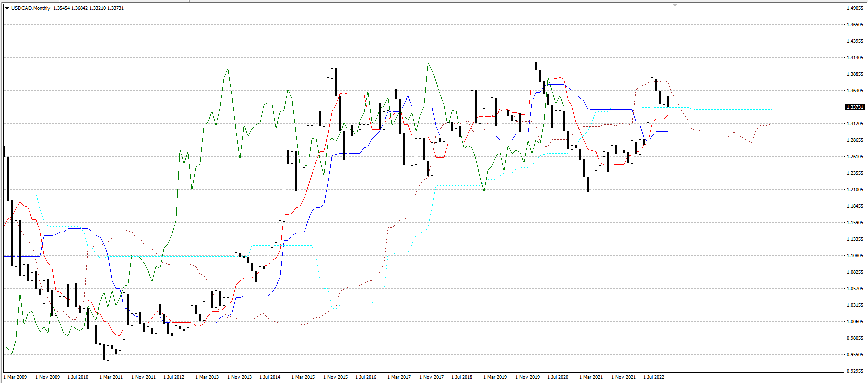Select the 1 Mar 2009 time label
Image resolution: width=868 pixels, height=383 pixels.
[x=15, y=377]
